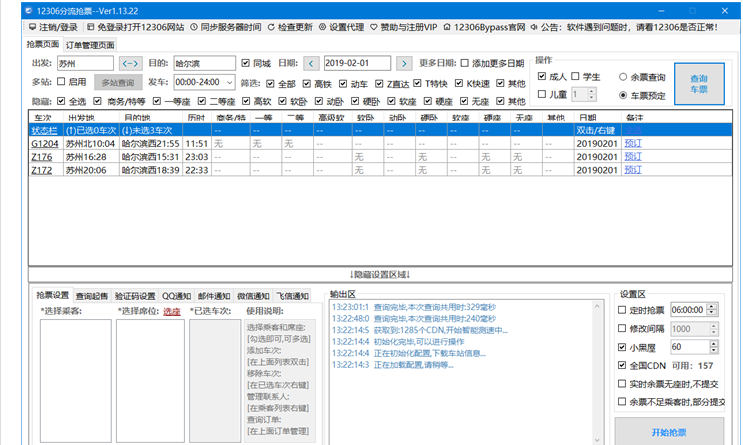743x445 pixels.
Task: Go to next date arrow
Action: click(x=404, y=63)
